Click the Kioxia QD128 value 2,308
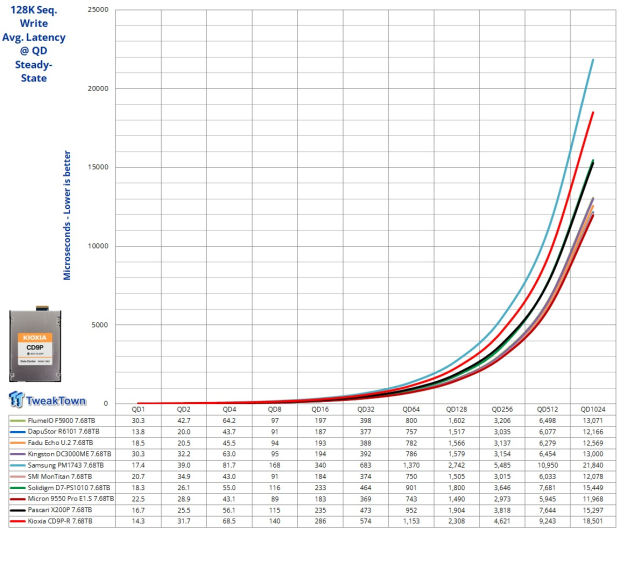 pos(457,521)
